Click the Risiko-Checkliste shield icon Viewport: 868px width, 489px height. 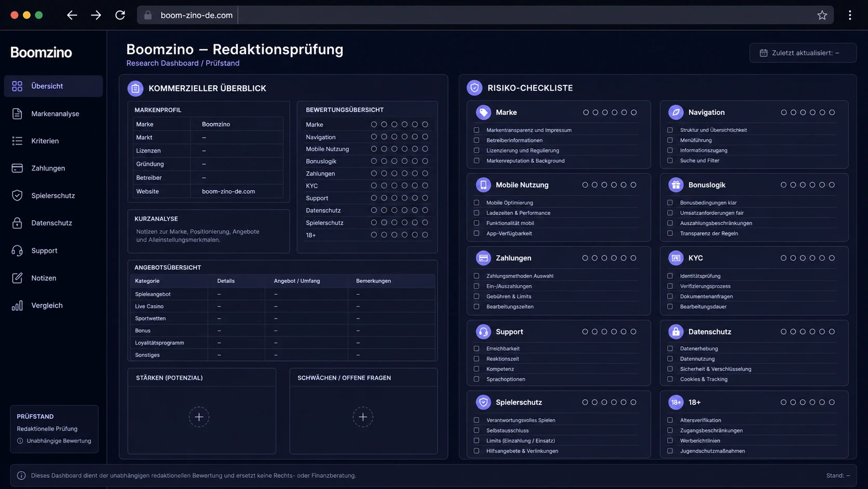pyautogui.click(x=474, y=88)
